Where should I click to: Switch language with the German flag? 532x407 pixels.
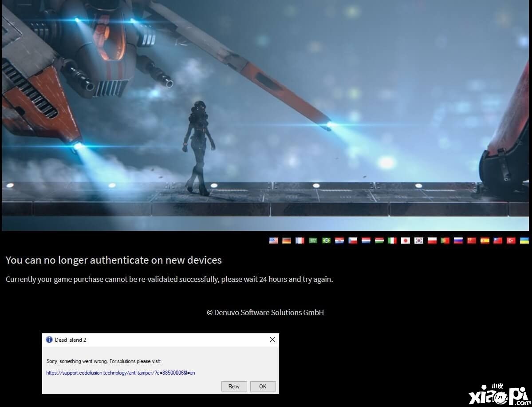click(287, 240)
